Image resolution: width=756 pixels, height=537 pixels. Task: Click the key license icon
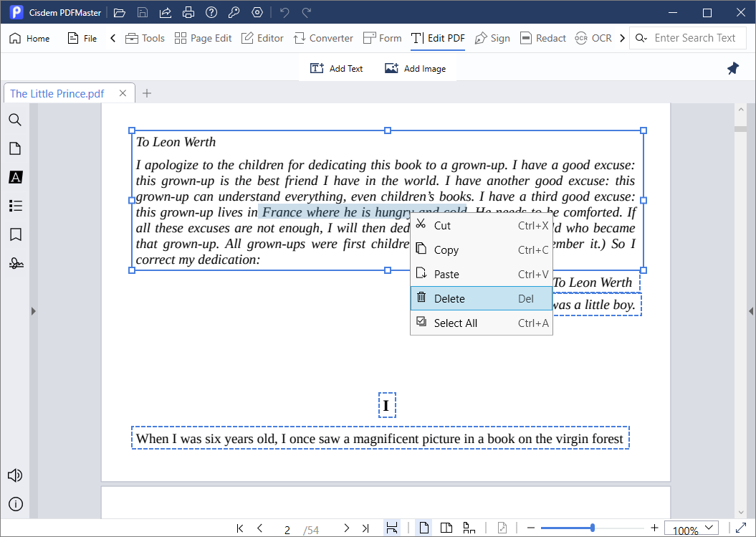click(x=234, y=12)
